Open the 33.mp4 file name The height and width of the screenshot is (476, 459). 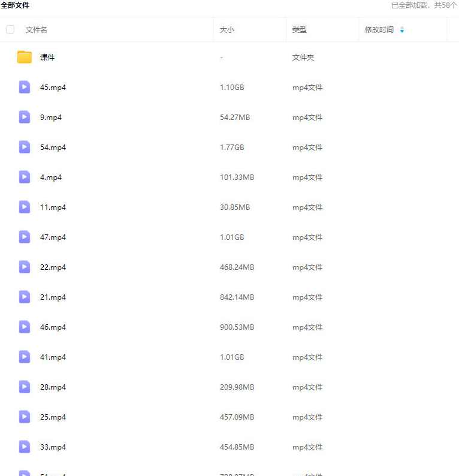[x=53, y=447]
